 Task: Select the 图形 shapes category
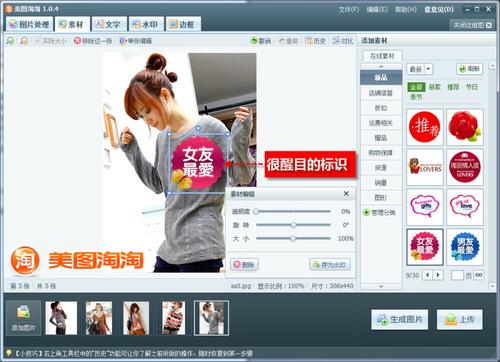[381, 198]
